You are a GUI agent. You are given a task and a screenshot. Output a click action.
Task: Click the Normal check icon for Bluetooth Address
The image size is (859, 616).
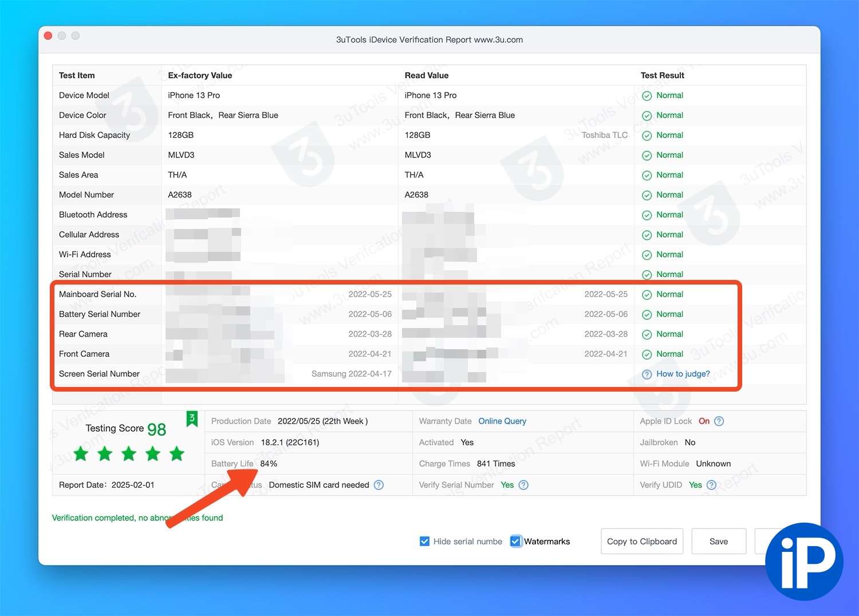647,215
